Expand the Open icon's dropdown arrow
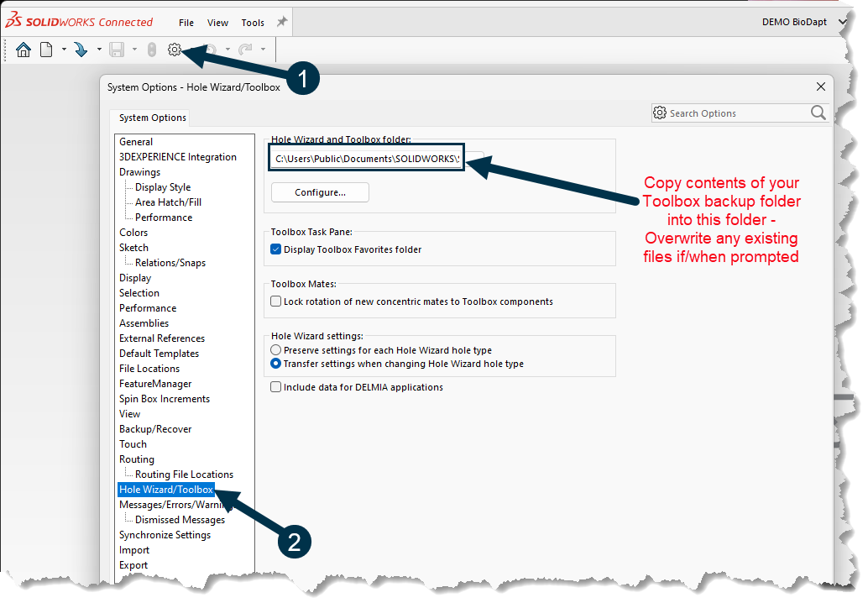Viewport: 868px width, 603px height. 99,50
